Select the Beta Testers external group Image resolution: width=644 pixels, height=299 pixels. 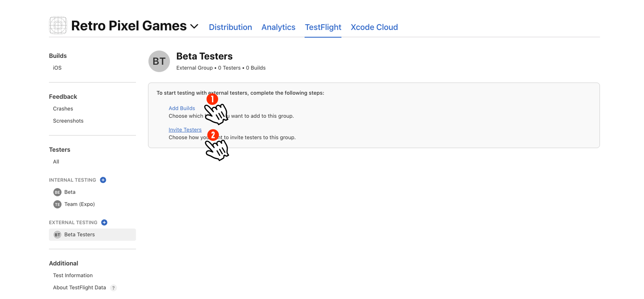tap(92, 235)
